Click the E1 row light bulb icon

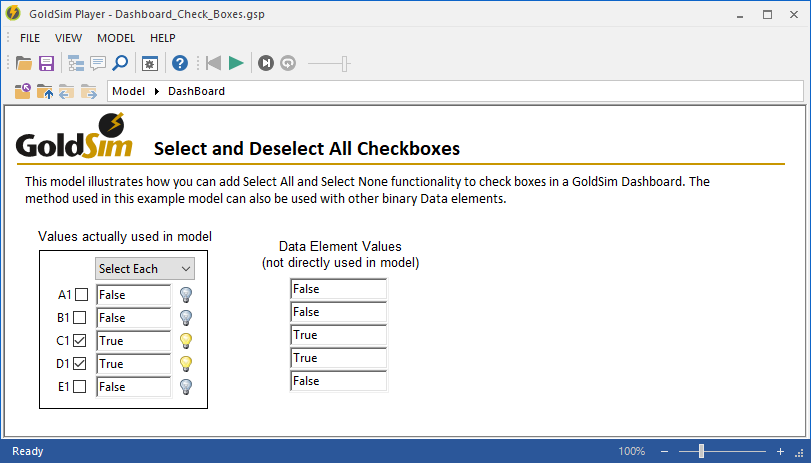(x=186, y=387)
